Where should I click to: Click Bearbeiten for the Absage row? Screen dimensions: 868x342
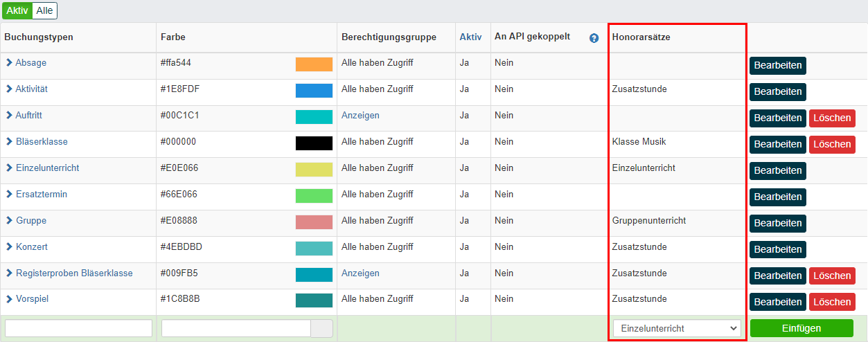tap(778, 66)
